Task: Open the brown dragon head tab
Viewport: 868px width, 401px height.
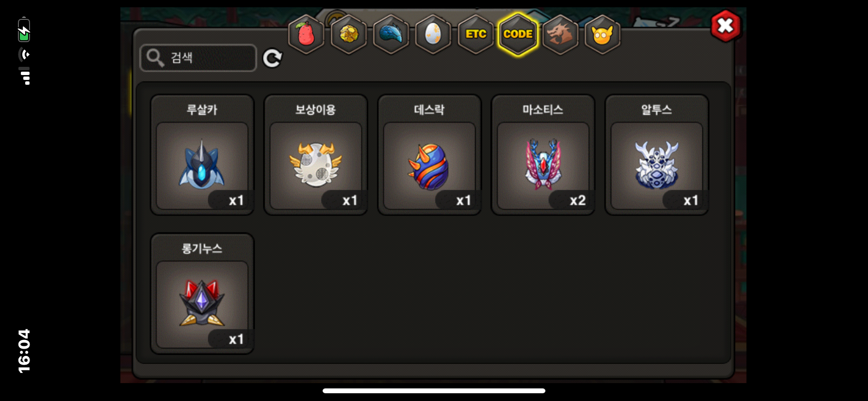Action: 560,34
